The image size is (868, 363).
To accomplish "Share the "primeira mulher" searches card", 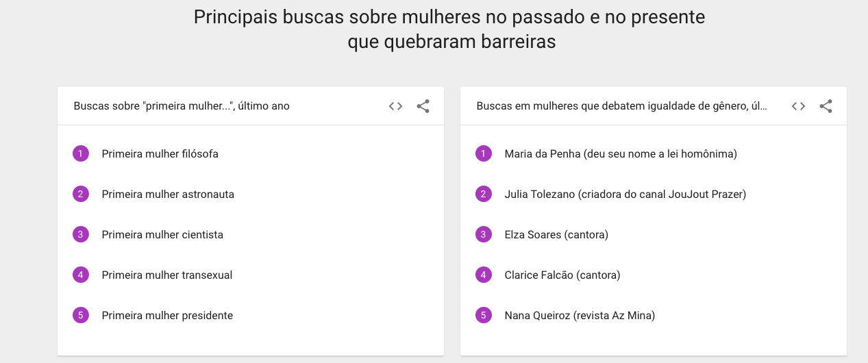I will click(423, 106).
